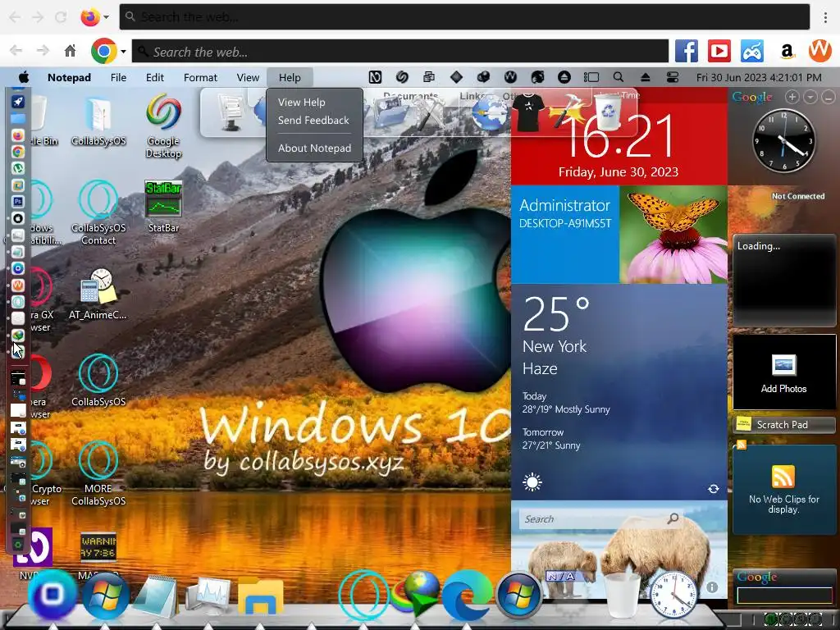Click the butterfly photo tile
Image resolution: width=840 pixels, height=630 pixels.
(673, 234)
